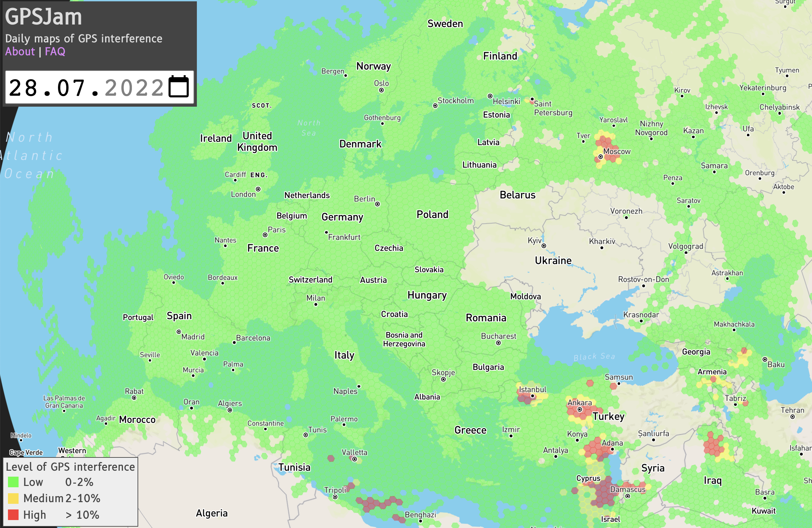The image size is (812, 528).
Task: Click the GPSJam title heading
Action: coord(43,16)
